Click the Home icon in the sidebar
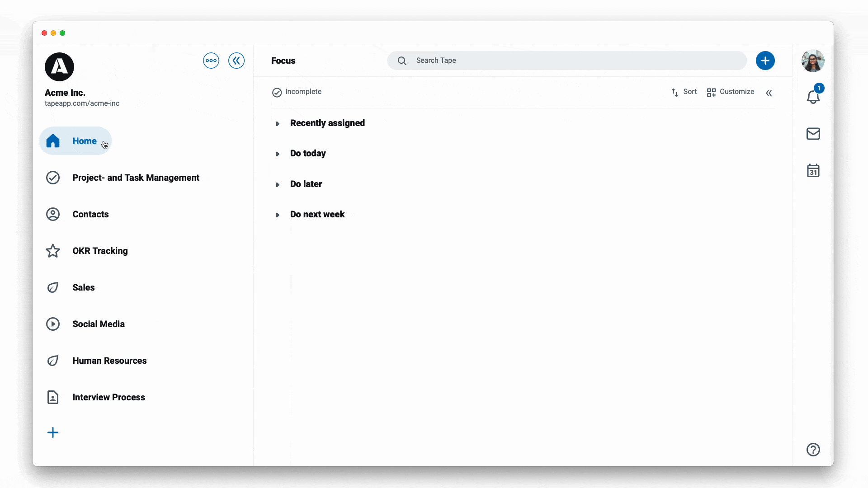The height and width of the screenshot is (488, 868). tap(53, 141)
